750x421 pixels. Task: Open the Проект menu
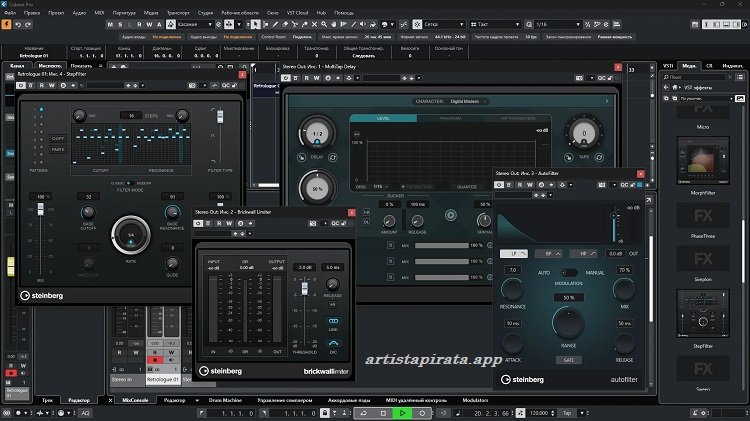[56, 13]
